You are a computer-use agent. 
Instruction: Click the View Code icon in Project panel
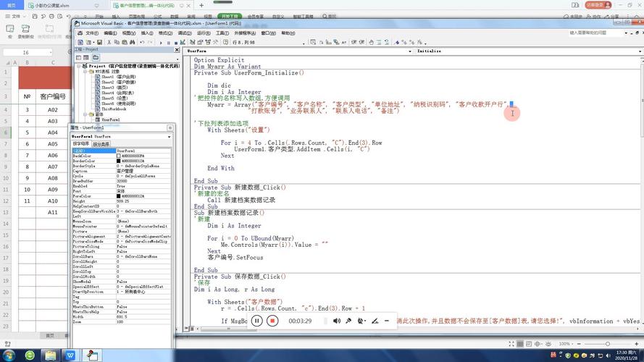(x=78, y=57)
